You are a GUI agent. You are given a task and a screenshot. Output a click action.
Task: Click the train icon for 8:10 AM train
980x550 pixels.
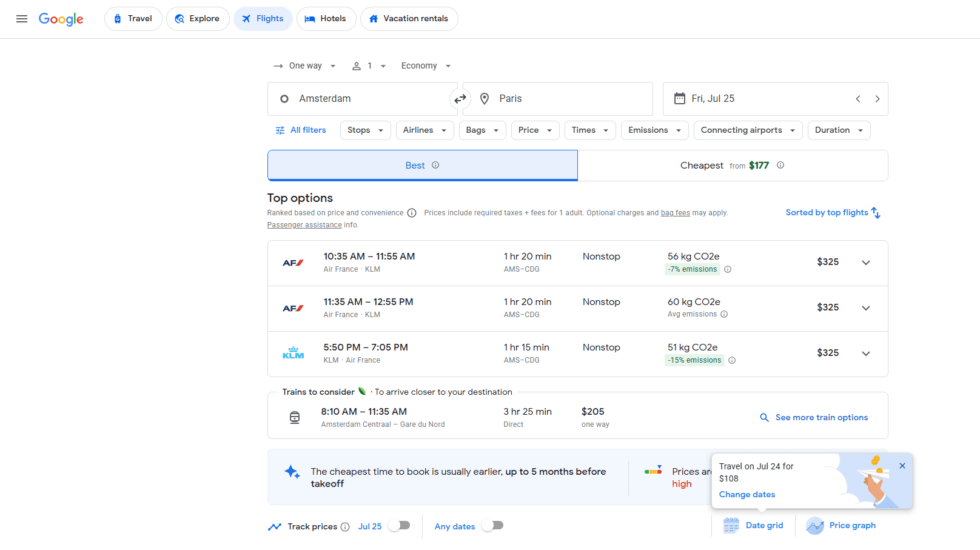[x=295, y=417]
